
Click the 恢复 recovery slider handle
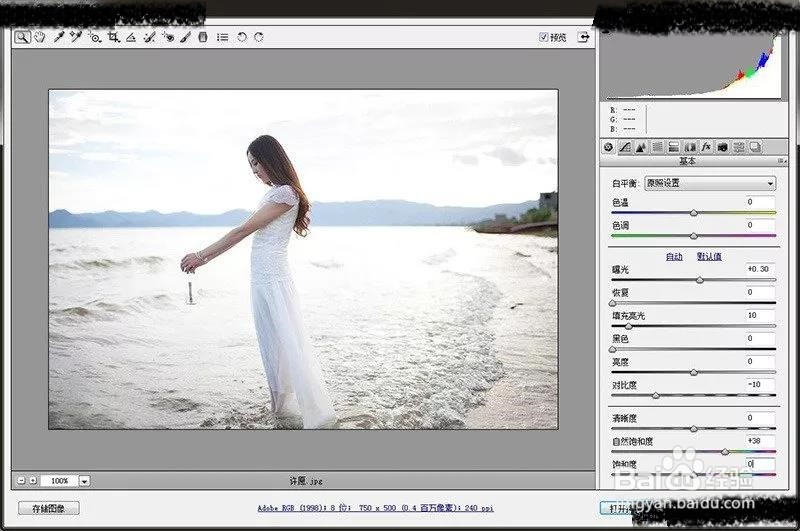pyautogui.click(x=613, y=303)
